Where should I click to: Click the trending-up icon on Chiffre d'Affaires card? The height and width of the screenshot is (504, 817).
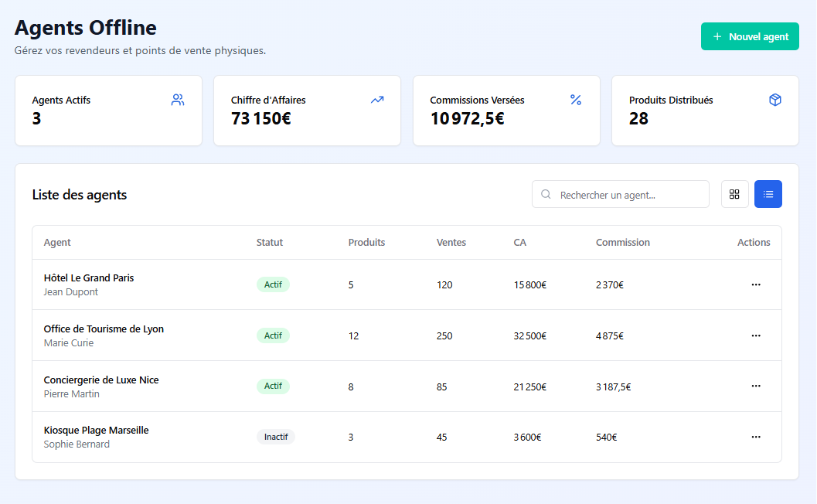(377, 100)
